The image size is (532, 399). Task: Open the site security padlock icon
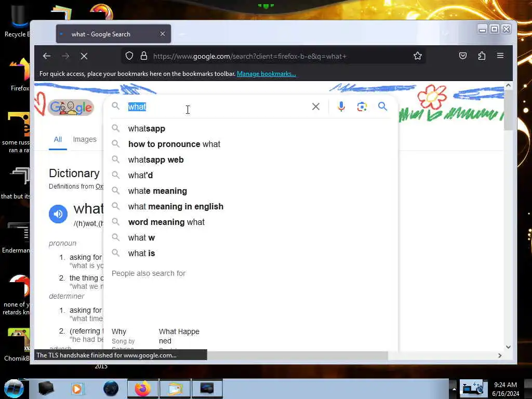tap(144, 56)
